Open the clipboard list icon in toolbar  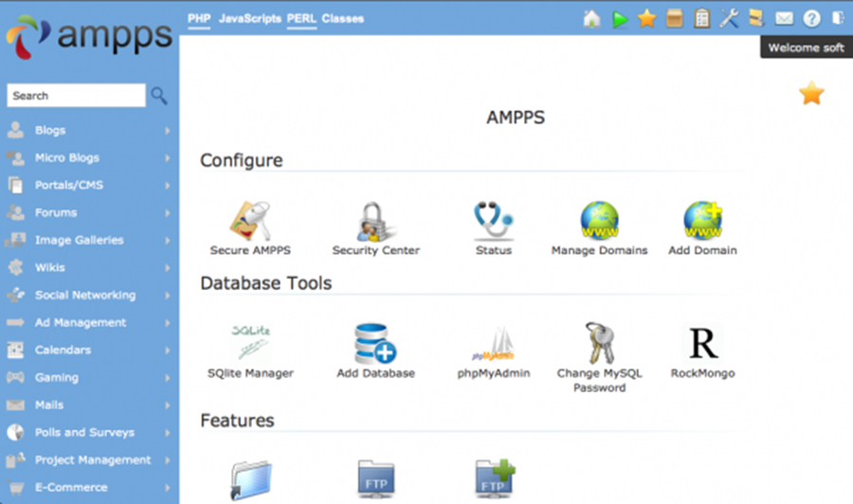[x=702, y=19]
